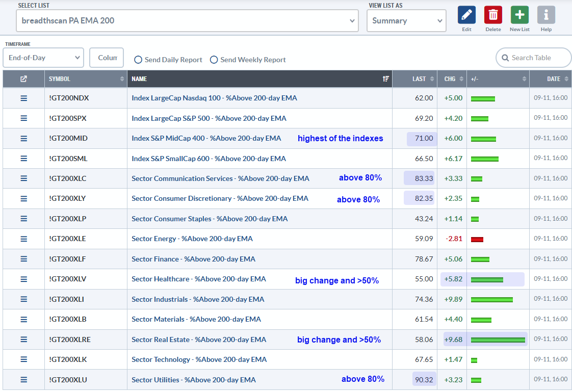Open the View List As dropdown
The image size is (572, 392).
coord(406,21)
